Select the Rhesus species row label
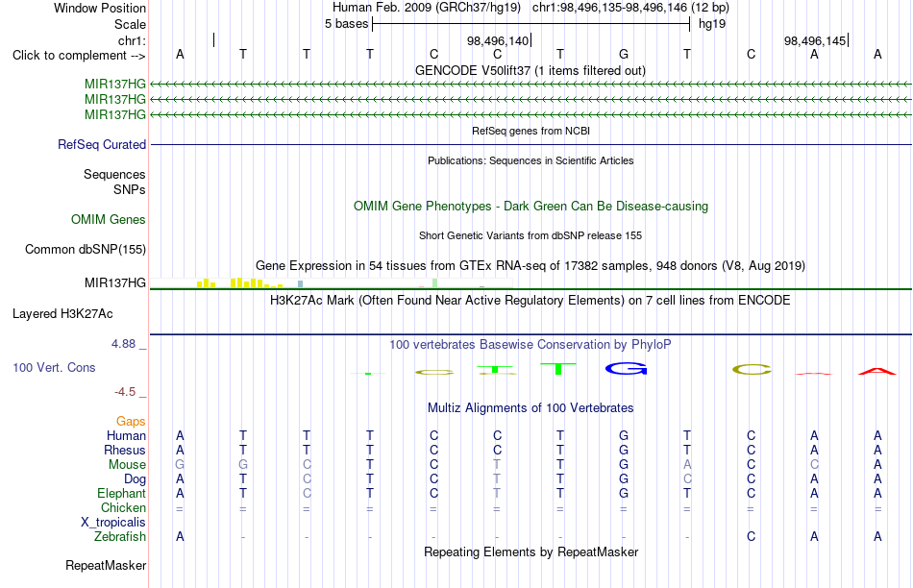The width and height of the screenshot is (913, 588). [x=125, y=450]
